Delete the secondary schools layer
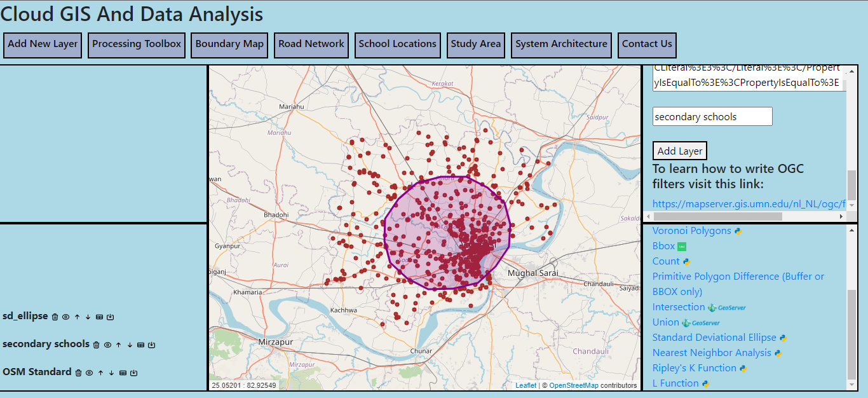The image size is (868, 398). pos(97,345)
